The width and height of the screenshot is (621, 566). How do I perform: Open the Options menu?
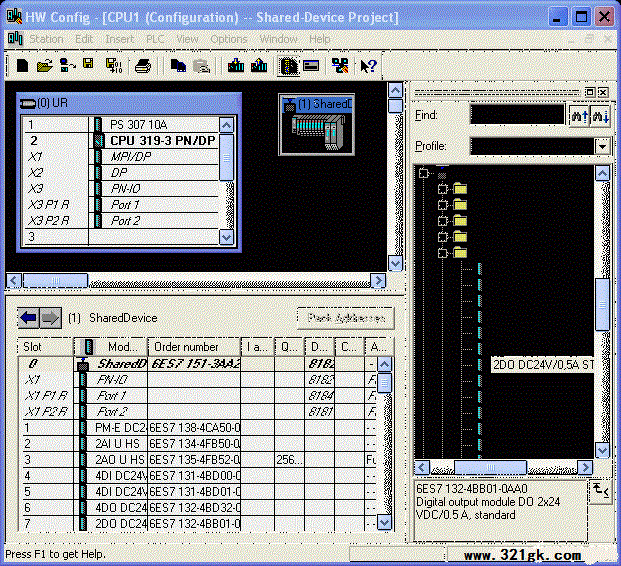coord(229,39)
